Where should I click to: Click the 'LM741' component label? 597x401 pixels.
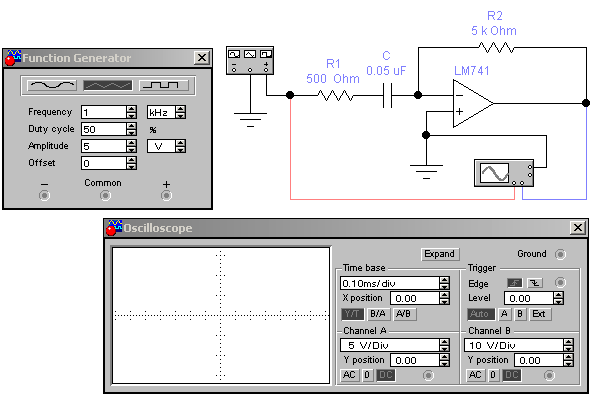[471, 71]
